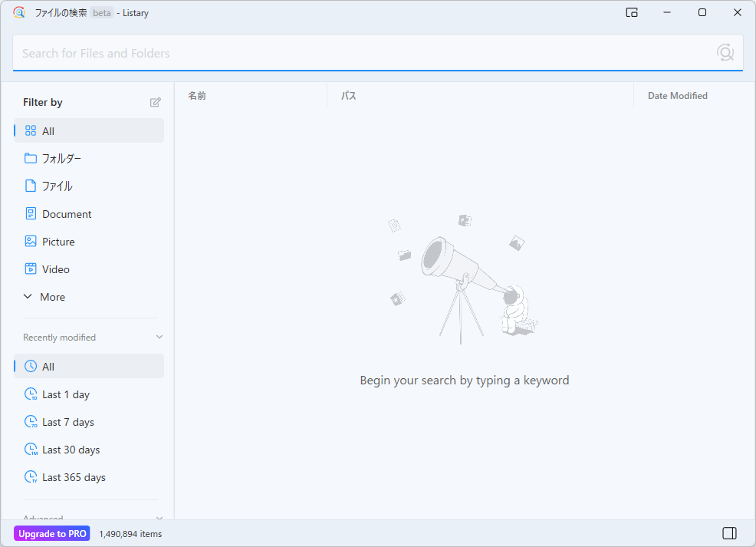756x547 pixels.
Task: Select Last 7 days time filter
Action: tap(89, 422)
